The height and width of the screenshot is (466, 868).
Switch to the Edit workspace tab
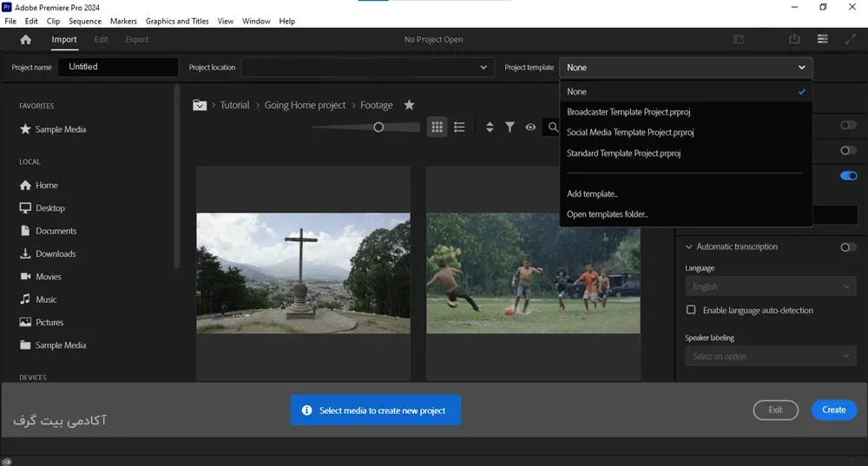coord(101,39)
